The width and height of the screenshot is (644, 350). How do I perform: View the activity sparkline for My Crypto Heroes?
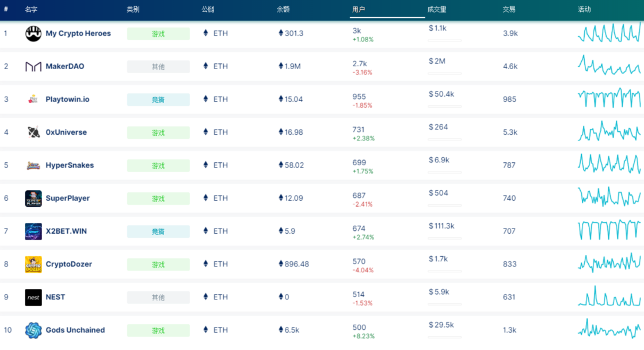(609, 33)
